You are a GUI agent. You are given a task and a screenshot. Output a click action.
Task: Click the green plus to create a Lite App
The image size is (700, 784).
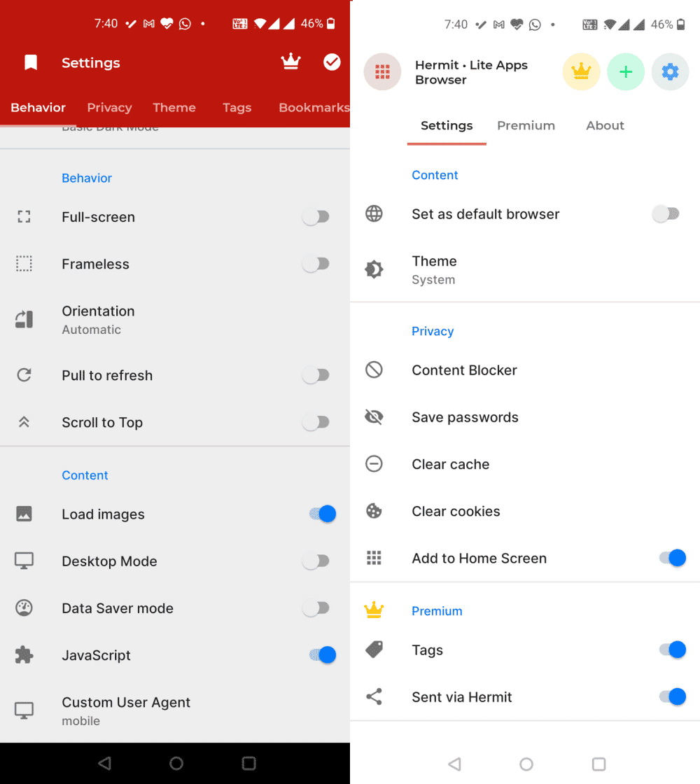625,71
